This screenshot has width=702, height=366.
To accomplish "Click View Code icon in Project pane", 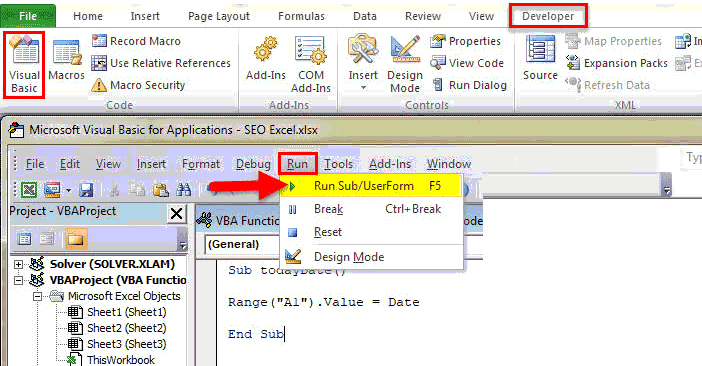I will pyautogui.click(x=24, y=238).
